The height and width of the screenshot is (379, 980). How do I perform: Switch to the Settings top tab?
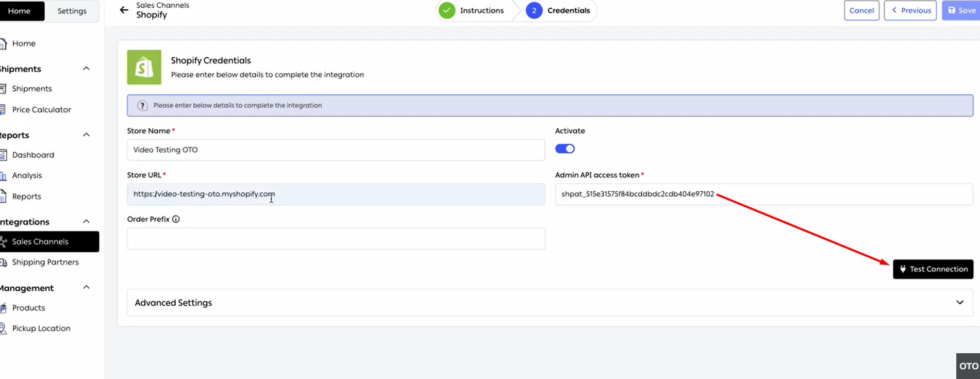coord(72,11)
